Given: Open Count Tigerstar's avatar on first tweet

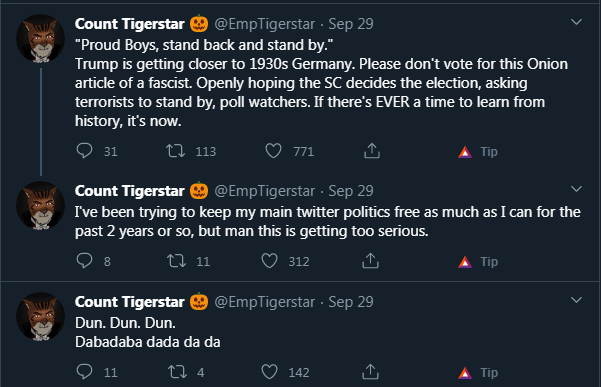Looking at the screenshot, I should [40, 38].
